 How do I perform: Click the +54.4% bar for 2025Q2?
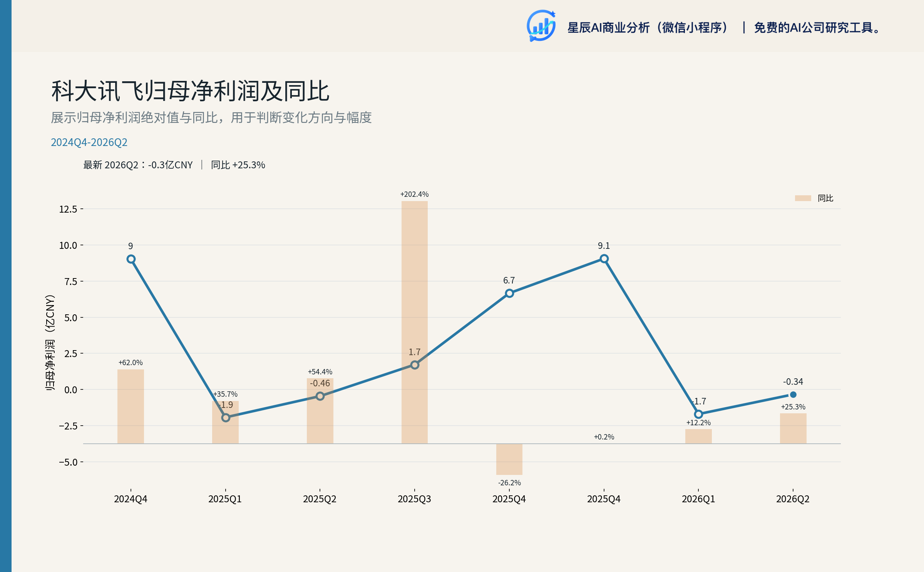320,411
